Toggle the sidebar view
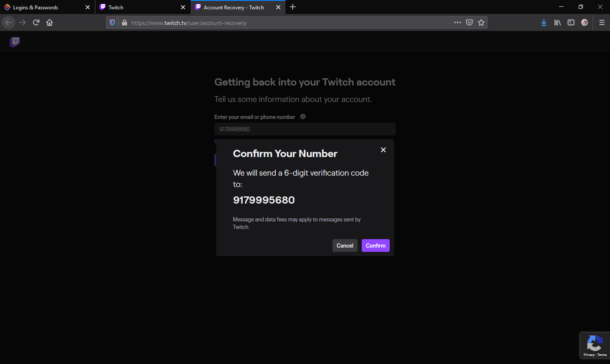Image resolution: width=610 pixels, height=364 pixels. (x=571, y=22)
